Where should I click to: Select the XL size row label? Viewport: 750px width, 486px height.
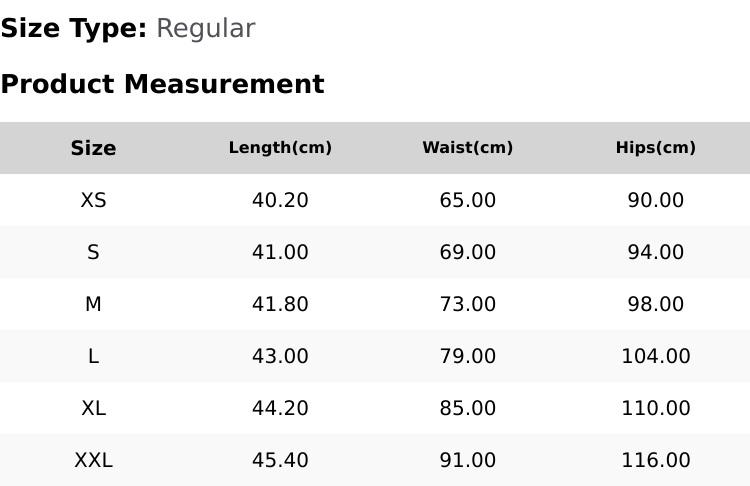tap(93, 409)
